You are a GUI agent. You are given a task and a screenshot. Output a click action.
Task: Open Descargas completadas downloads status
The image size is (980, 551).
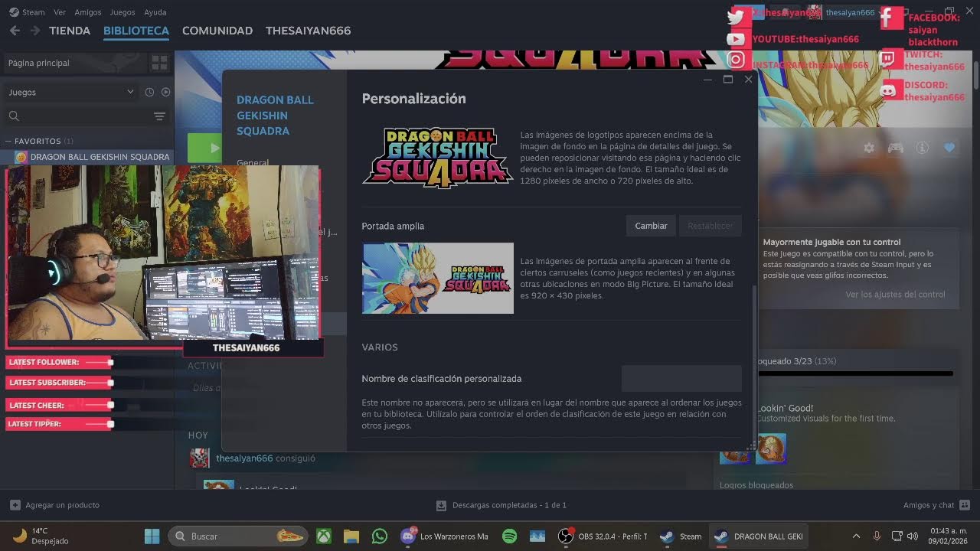pos(501,505)
